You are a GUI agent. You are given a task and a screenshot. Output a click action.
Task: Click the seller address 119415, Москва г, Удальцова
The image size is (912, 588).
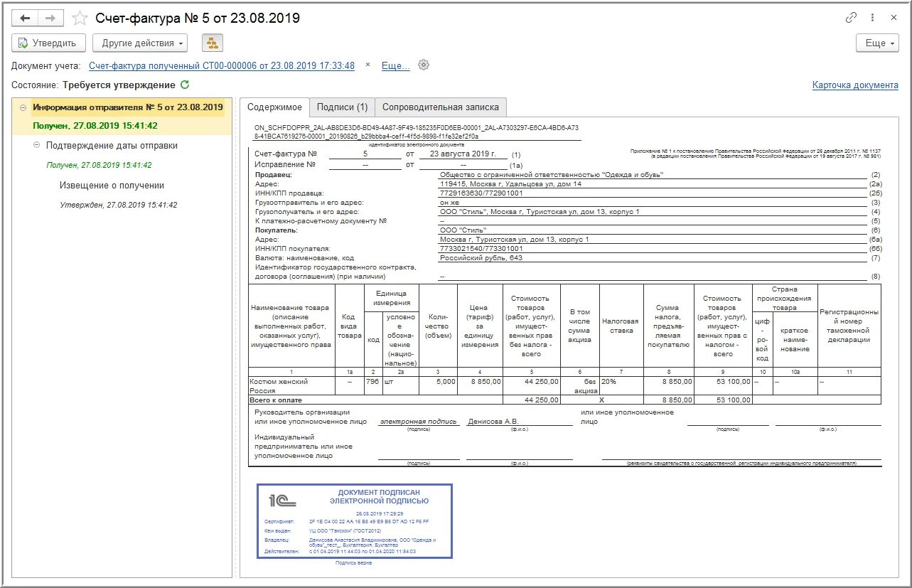(x=510, y=183)
